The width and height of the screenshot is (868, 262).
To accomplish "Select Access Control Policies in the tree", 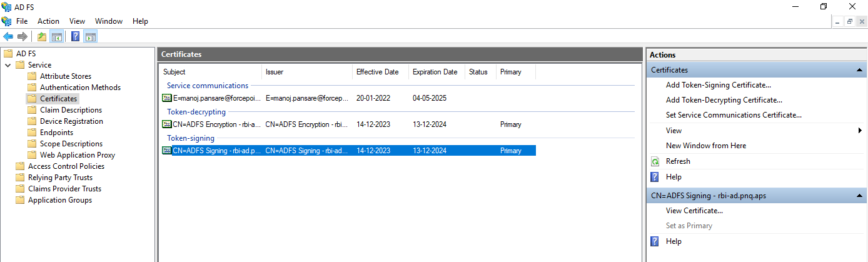I will (x=66, y=166).
